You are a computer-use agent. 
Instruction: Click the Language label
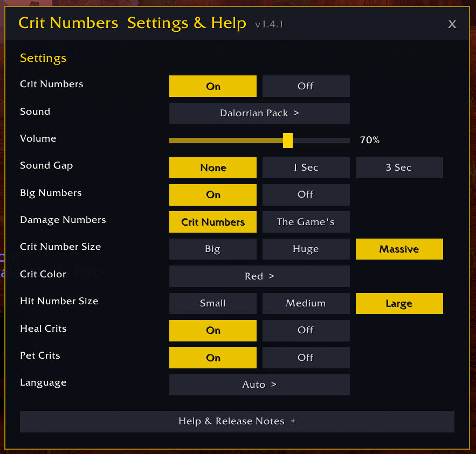coord(43,383)
